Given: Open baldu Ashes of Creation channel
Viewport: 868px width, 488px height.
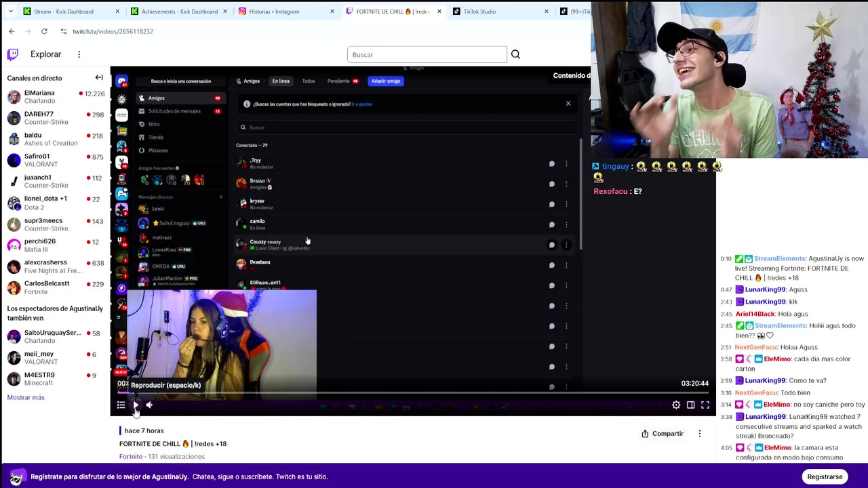Looking at the screenshot, I should [x=54, y=139].
